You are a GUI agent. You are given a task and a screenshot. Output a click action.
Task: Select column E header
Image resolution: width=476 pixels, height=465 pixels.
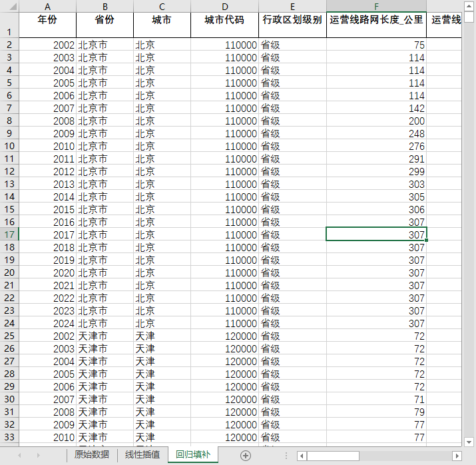292,7
